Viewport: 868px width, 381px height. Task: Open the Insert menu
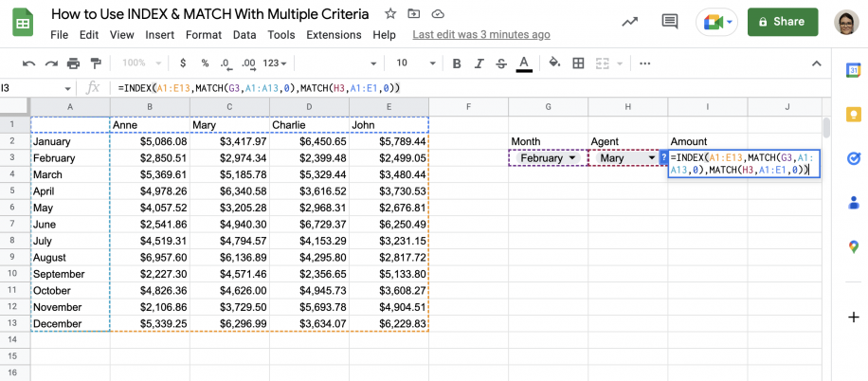(x=160, y=35)
